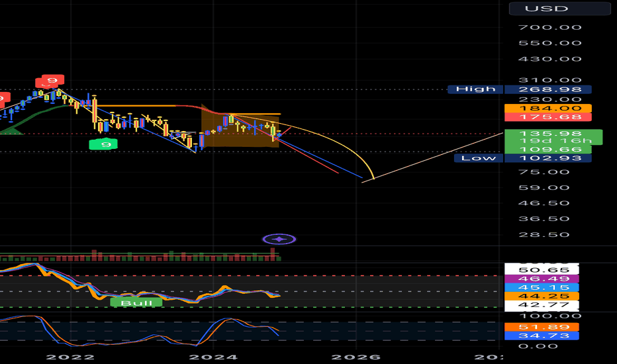Click the blue 34.73 stochastic value
617x364 pixels.
pos(542,336)
